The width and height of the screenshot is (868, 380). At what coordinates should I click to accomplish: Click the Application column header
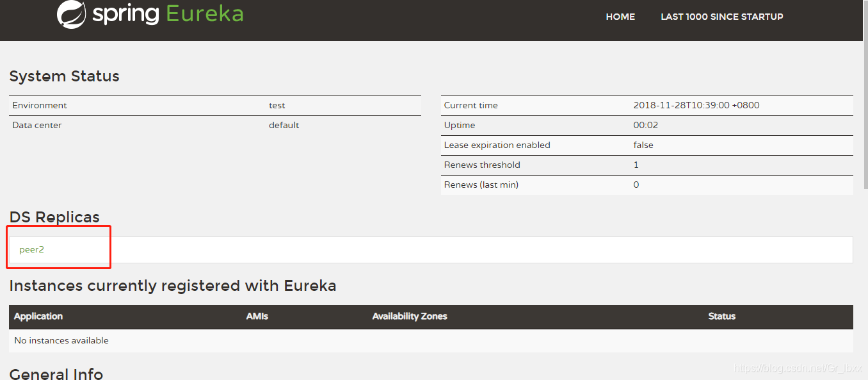38,317
